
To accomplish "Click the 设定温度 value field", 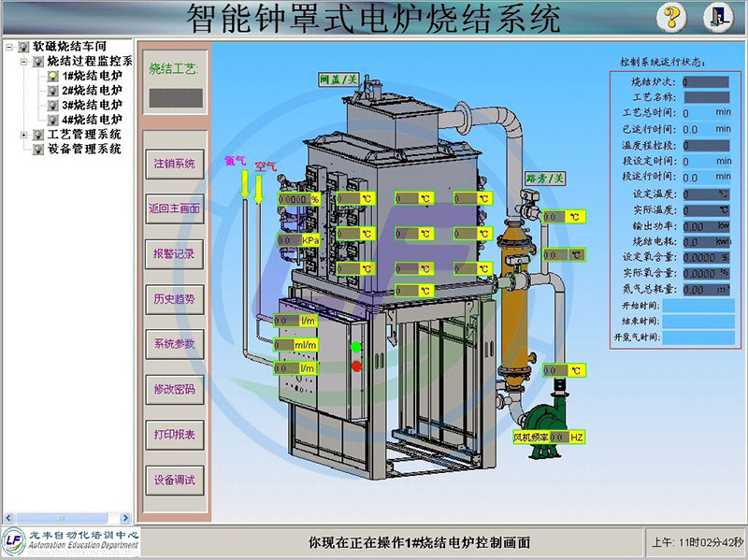I will click(705, 194).
